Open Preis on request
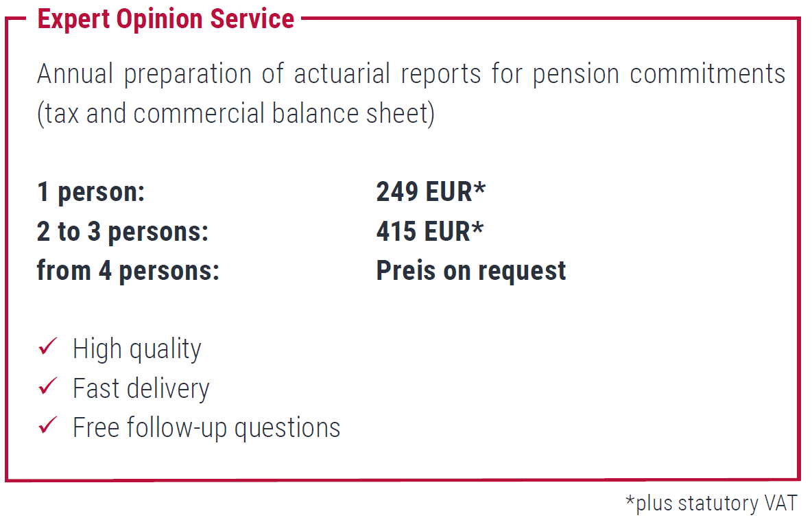 pos(471,271)
